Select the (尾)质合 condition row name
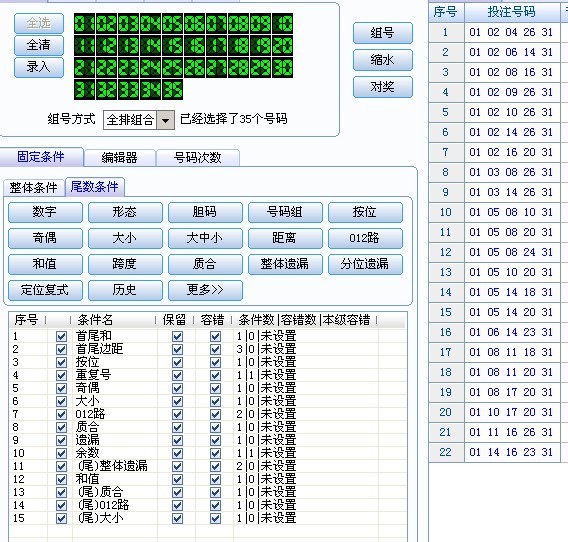Viewport: 568px width, 542px height. 100,492
